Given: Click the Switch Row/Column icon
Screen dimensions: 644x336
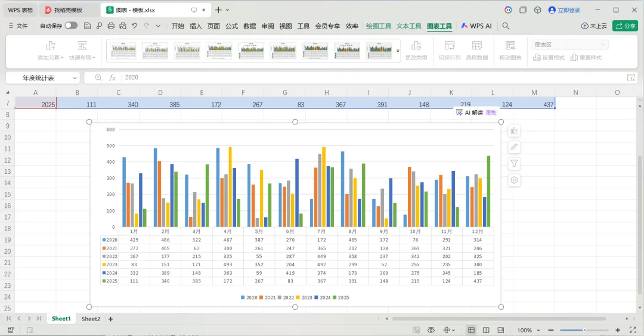Looking at the screenshot, I should click(450, 51).
